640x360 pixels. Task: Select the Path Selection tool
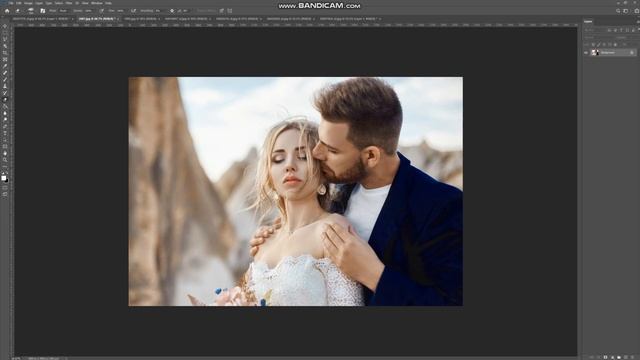[x=5, y=140]
